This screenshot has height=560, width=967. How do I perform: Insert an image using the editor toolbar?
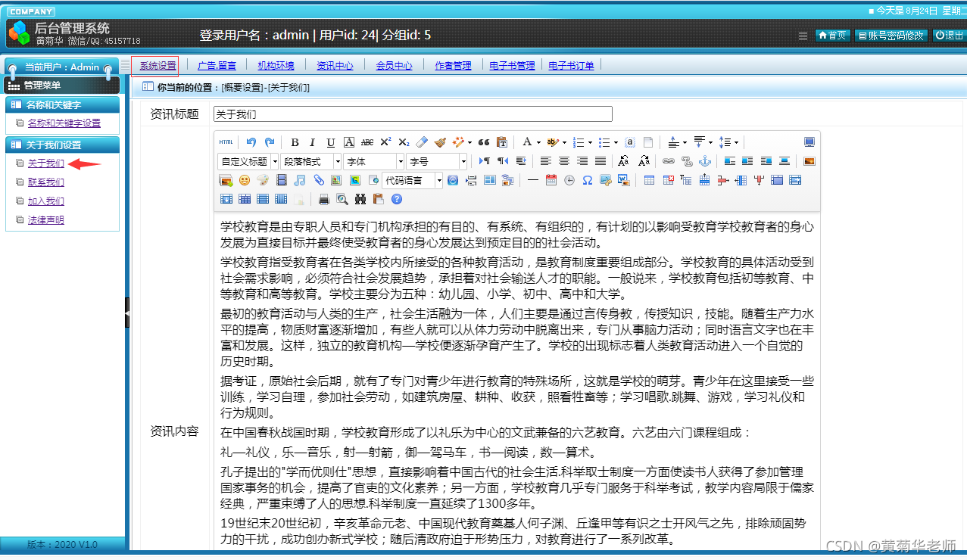(225, 180)
